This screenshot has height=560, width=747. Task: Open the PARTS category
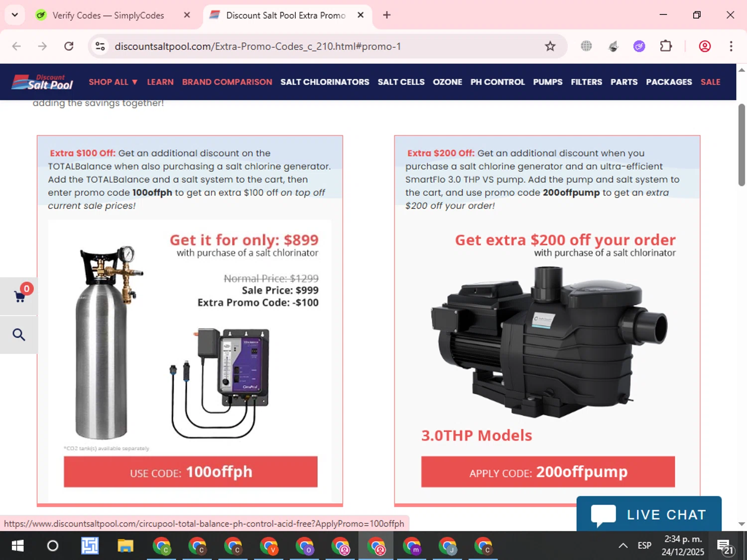pos(624,82)
